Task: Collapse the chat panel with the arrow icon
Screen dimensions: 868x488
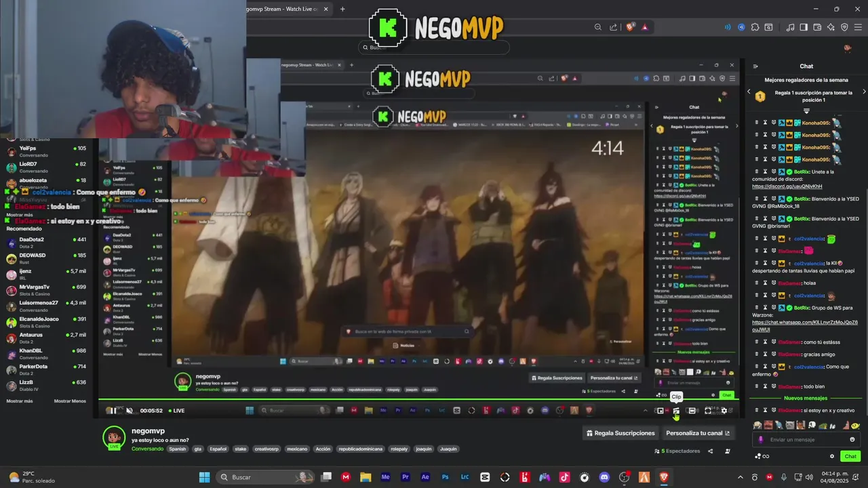Action: click(x=755, y=66)
